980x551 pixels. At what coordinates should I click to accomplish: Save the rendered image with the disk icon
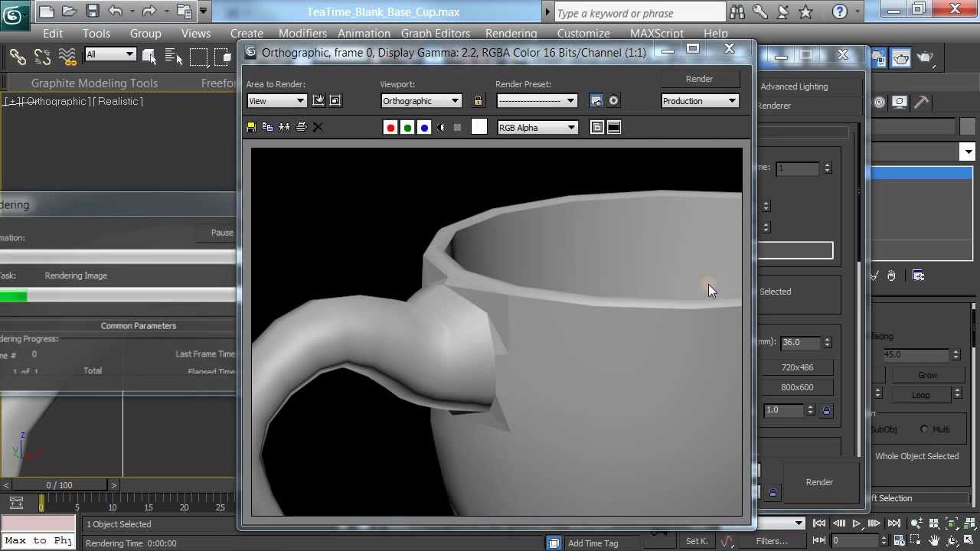tap(251, 127)
